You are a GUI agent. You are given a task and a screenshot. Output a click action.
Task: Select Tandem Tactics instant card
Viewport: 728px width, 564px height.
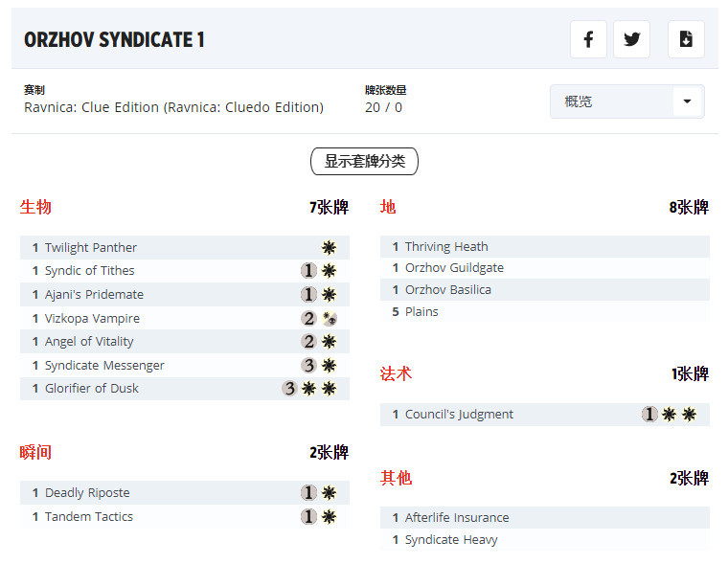[x=89, y=517]
